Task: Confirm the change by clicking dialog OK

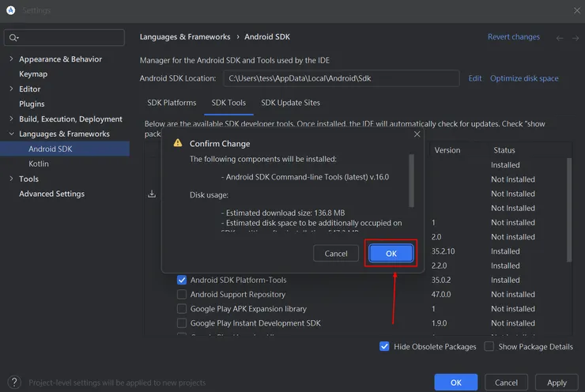Action: 391,254
